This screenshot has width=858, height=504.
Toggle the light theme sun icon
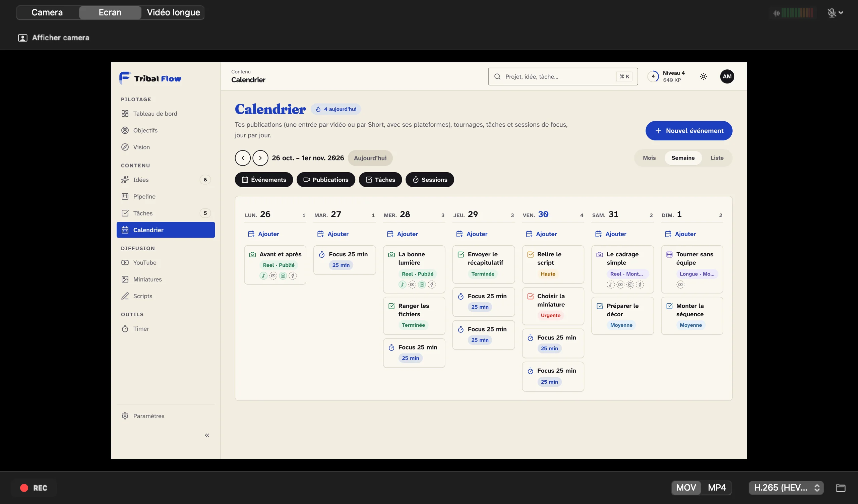point(703,76)
